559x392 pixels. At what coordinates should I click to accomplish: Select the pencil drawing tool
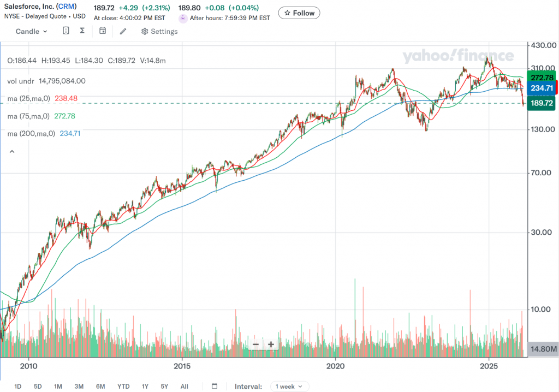click(123, 31)
